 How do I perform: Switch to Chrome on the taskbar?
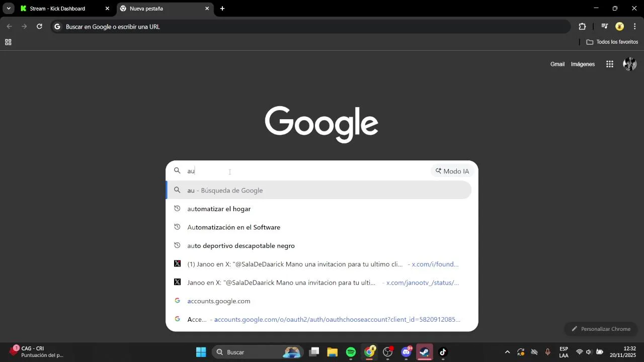(x=369, y=352)
